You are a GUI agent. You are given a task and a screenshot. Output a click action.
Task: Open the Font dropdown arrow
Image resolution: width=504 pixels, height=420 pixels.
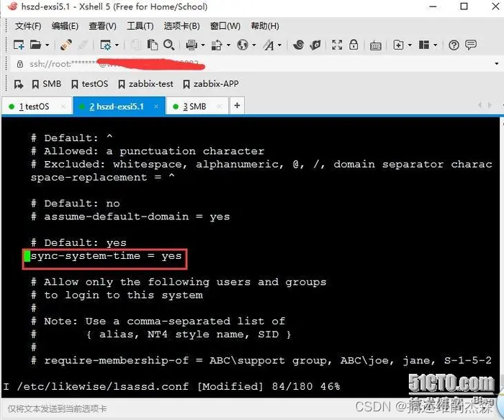279,45
